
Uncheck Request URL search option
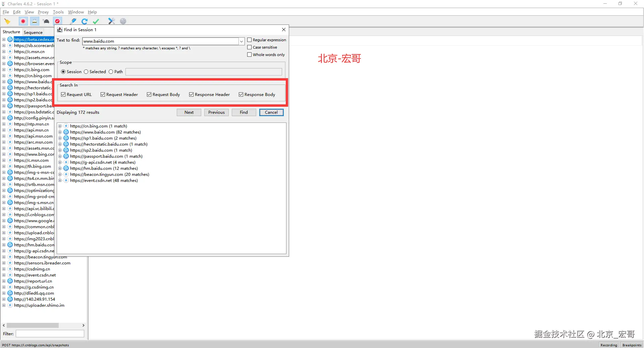point(63,95)
